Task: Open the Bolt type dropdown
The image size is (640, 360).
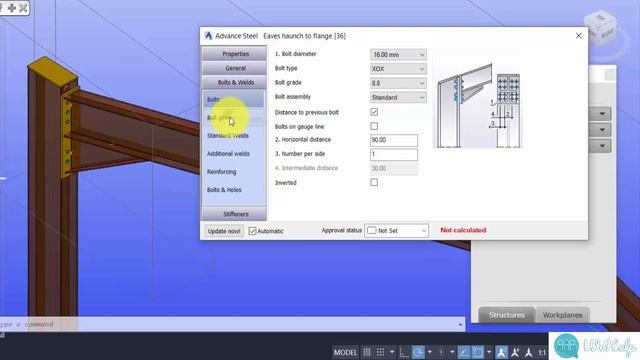Action: [x=398, y=69]
